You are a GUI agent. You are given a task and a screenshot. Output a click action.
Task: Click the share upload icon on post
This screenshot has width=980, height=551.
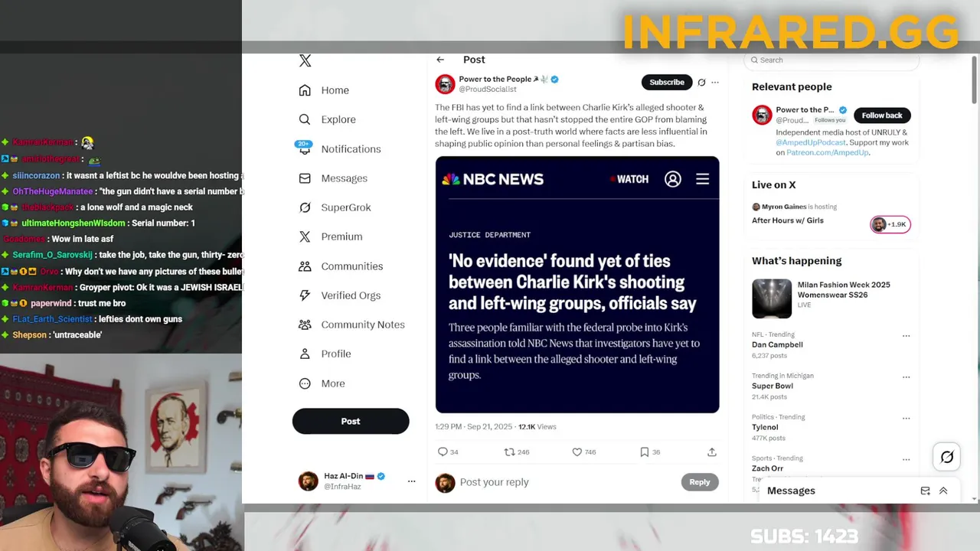coord(712,452)
